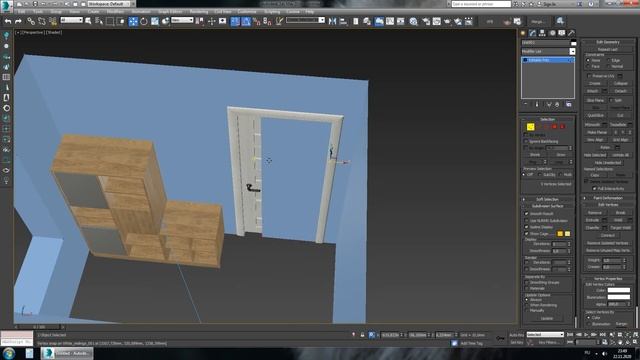This screenshot has height=360, width=640.
Task: Click the Target Weld button
Action: pyautogui.click(x=620, y=228)
